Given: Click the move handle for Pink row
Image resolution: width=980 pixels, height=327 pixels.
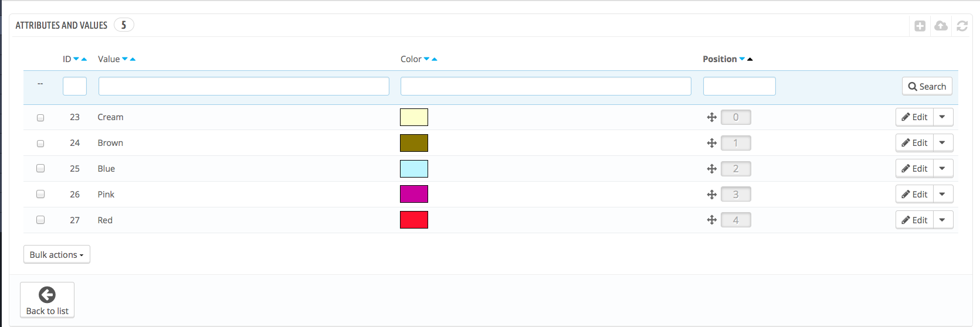Looking at the screenshot, I should coord(711,195).
